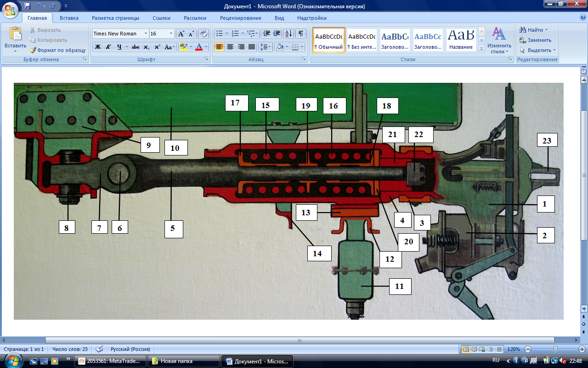The image size is (588, 368).
Task: Toggle bold (Ж) formatting
Action: click(97, 47)
